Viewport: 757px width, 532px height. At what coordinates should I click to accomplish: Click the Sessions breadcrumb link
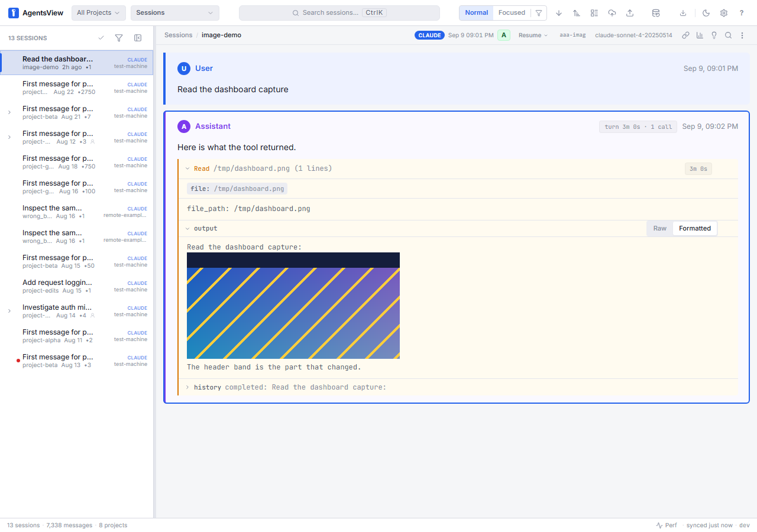(x=179, y=35)
